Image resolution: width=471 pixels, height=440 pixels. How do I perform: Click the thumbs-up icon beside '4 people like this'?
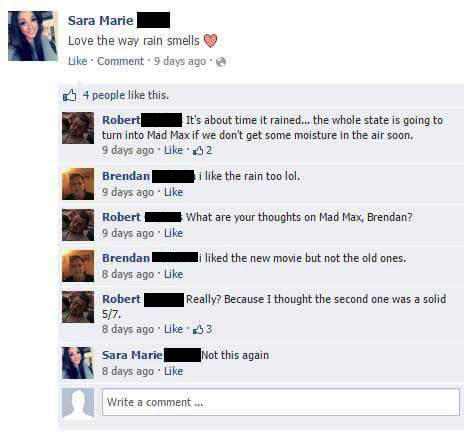point(70,95)
